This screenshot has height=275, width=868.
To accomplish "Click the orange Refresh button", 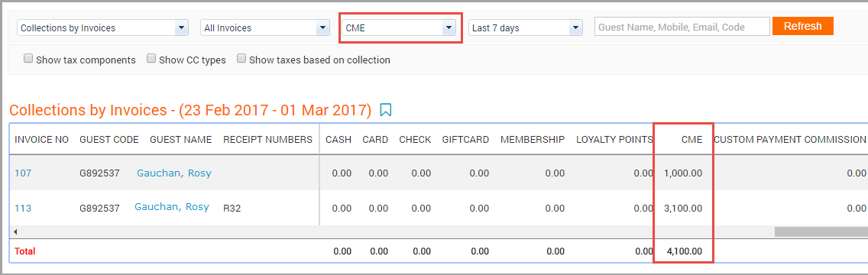I will (x=803, y=26).
